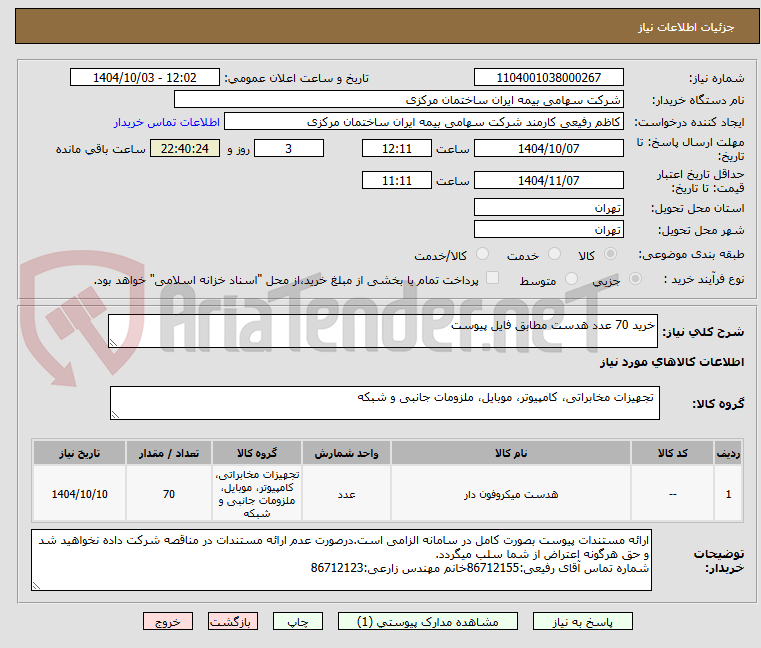Click item name cell هدست میکروفون دار
This screenshot has height=648, width=761.
point(511,494)
